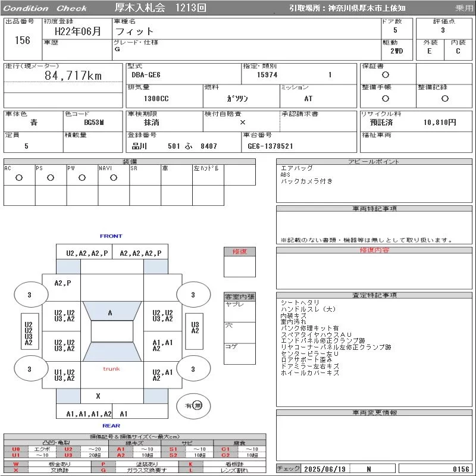476x476 pixels.
Task: Click the ホイールカバーキズ note
Action: coord(310,373)
